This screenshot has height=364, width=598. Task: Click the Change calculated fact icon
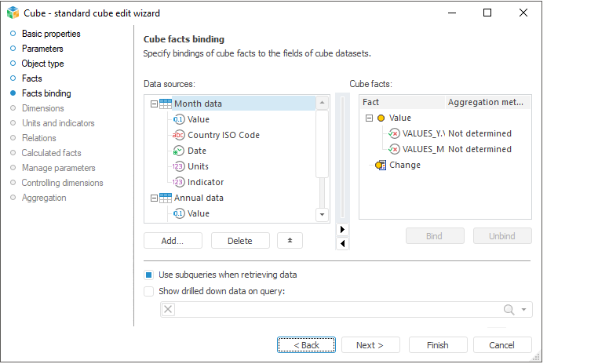click(381, 165)
